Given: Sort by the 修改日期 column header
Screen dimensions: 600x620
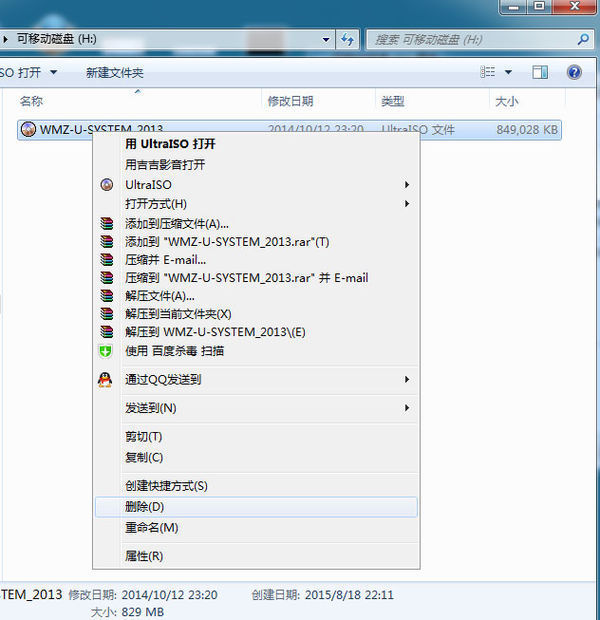Looking at the screenshot, I should (x=318, y=102).
